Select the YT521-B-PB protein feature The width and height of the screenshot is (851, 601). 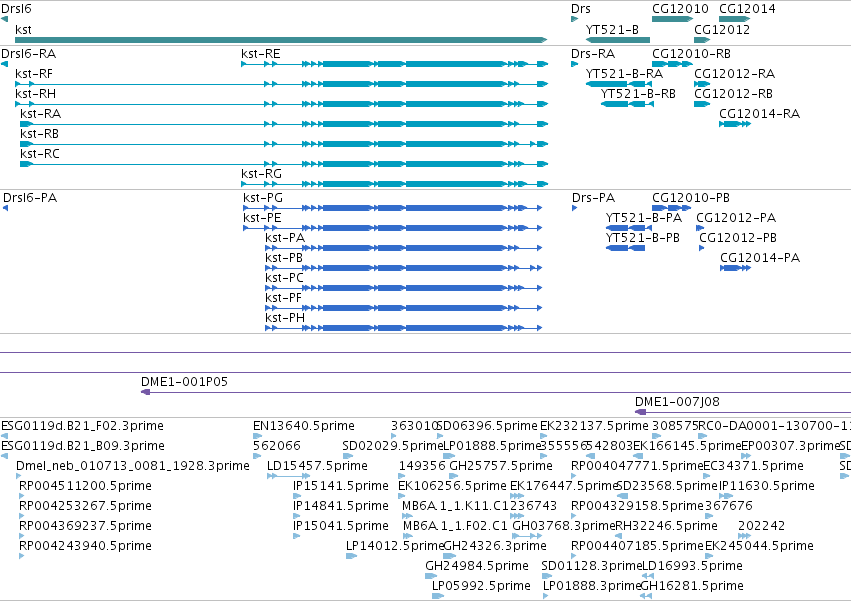point(625,248)
